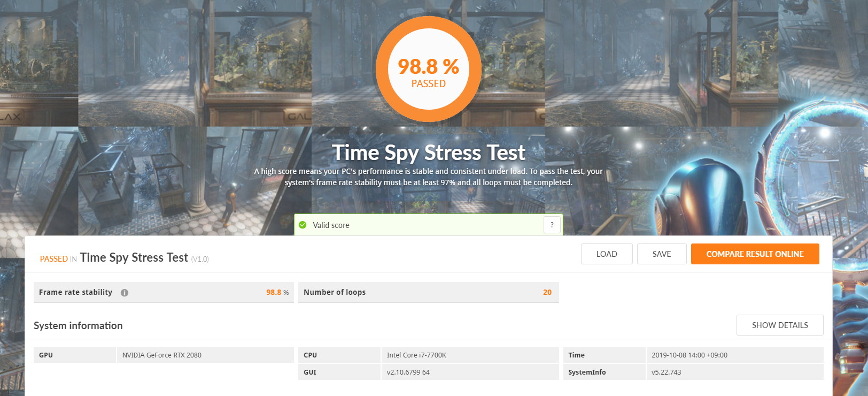
Task: Select the timestamp 2019-10-08 14:00 +09:00
Action: (x=689, y=355)
